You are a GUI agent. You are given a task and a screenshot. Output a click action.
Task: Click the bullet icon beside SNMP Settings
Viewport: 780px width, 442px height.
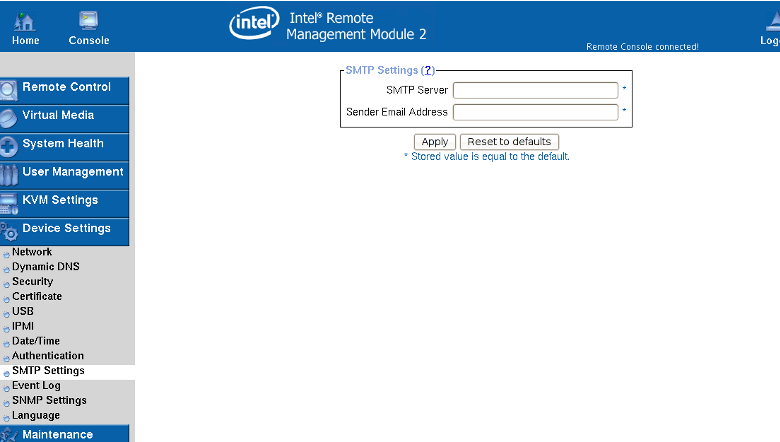[x=6, y=403]
